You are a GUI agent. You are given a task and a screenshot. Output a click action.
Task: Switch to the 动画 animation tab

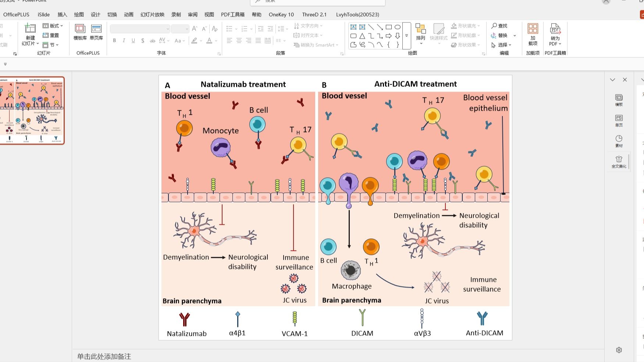click(x=129, y=14)
